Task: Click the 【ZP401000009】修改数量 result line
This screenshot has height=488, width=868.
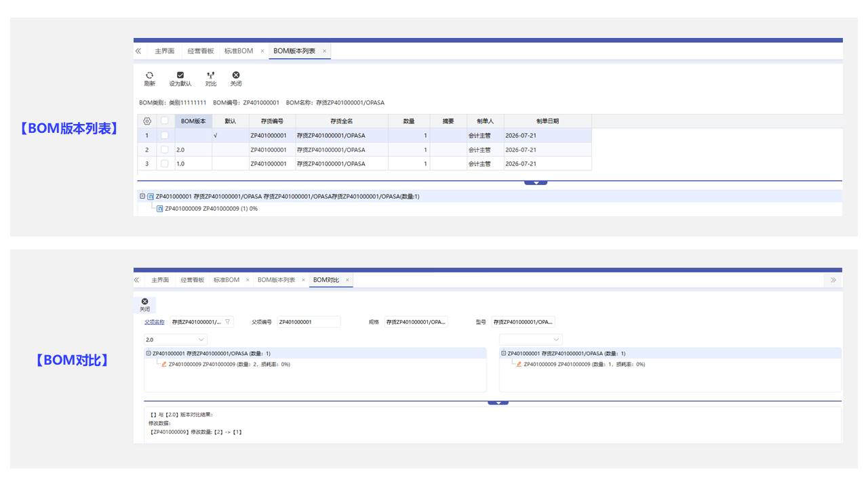Action: [196, 432]
